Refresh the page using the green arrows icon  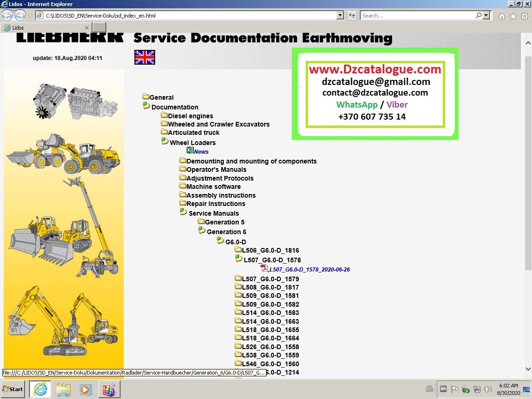(x=352, y=15)
